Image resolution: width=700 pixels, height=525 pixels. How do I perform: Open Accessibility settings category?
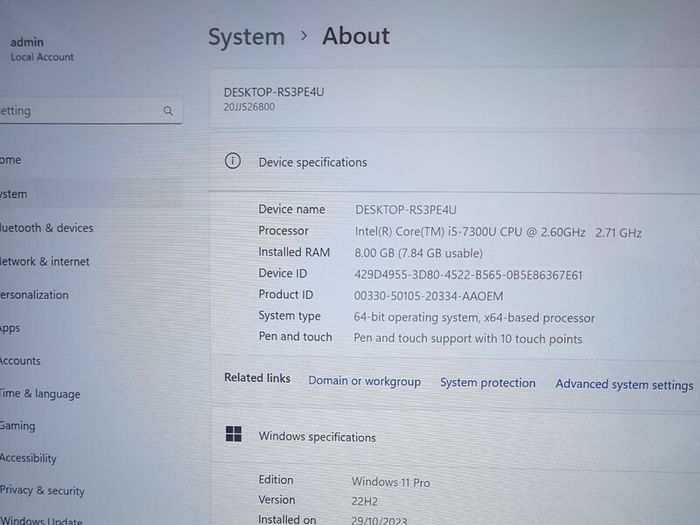tap(28, 458)
